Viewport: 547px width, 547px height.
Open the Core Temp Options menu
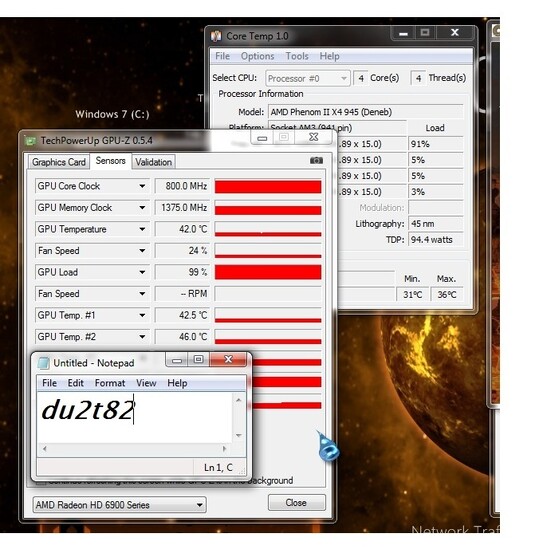pyautogui.click(x=257, y=56)
